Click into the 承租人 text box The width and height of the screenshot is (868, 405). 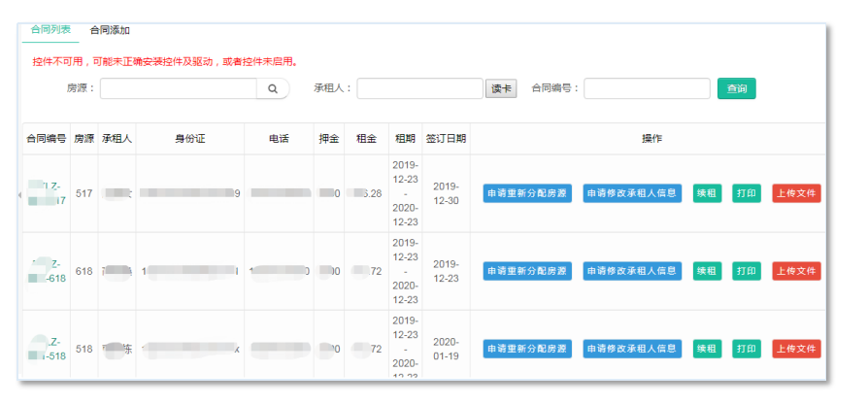tap(419, 89)
